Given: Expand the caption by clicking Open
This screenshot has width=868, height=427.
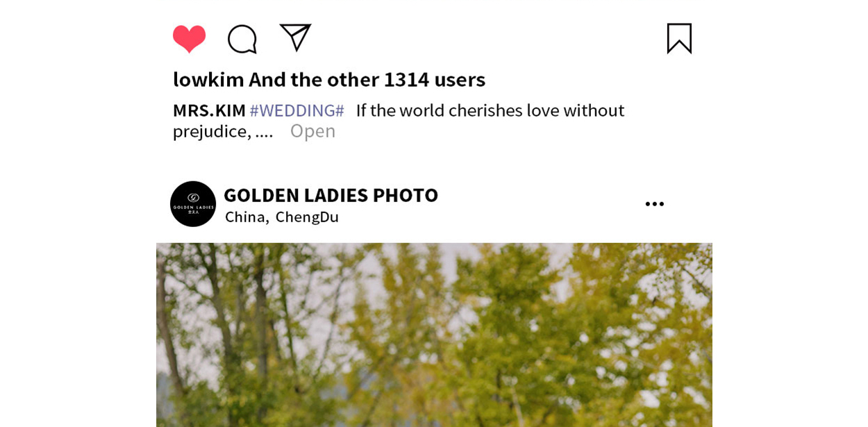Looking at the screenshot, I should point(312,131).
